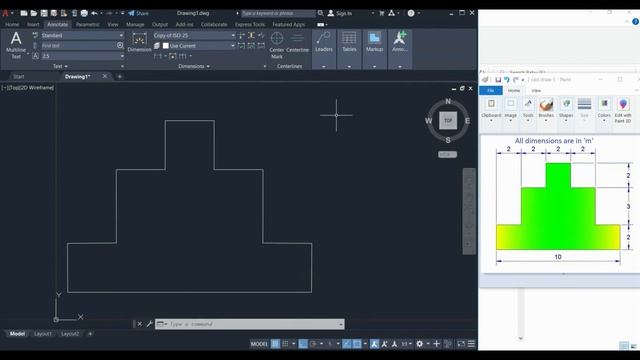The image size is (640, 360).
Task: Toggle snap mode dotted grid icon
Action: [x=285, y=344]
